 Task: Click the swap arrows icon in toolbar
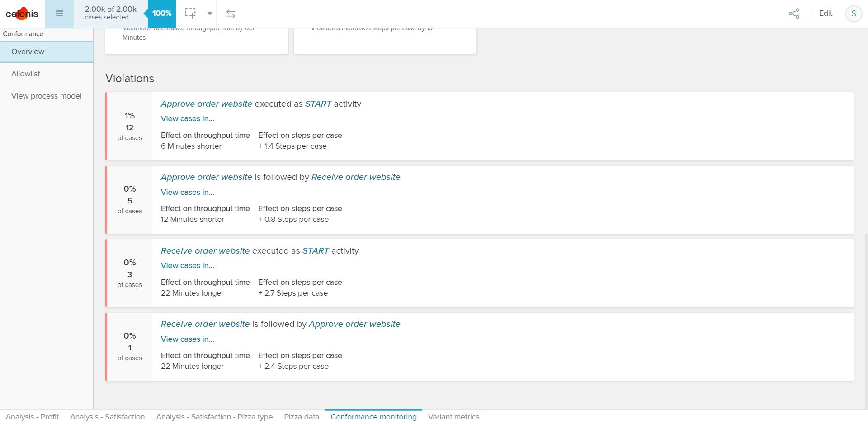(231, 14)
